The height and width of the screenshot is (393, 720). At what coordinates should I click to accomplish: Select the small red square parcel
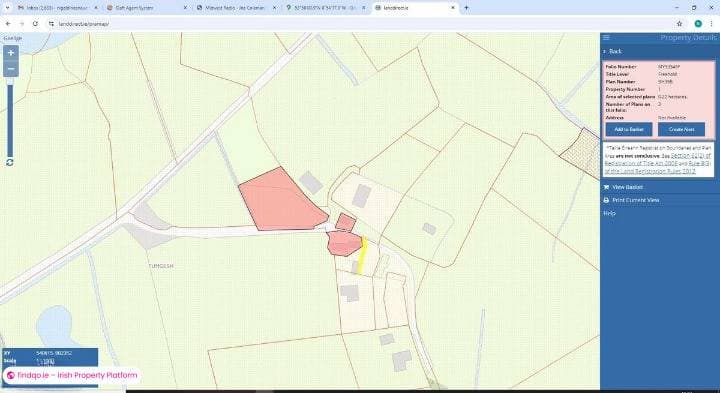(x=345, y=222)
